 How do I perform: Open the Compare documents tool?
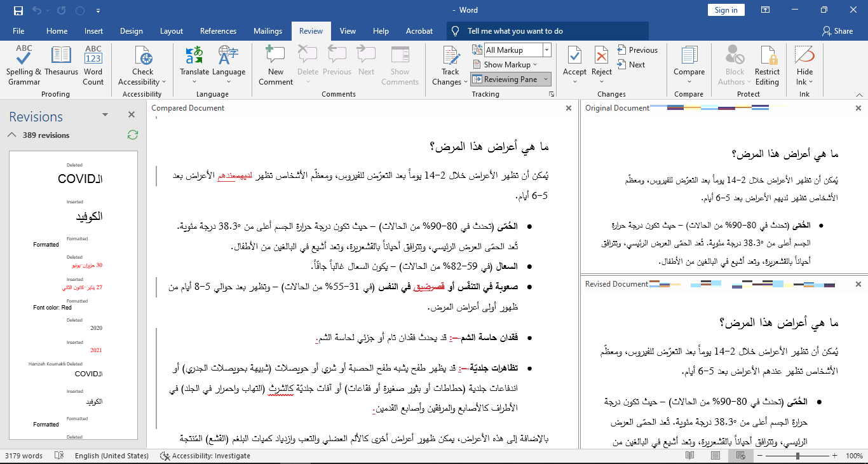pos(689,65)
